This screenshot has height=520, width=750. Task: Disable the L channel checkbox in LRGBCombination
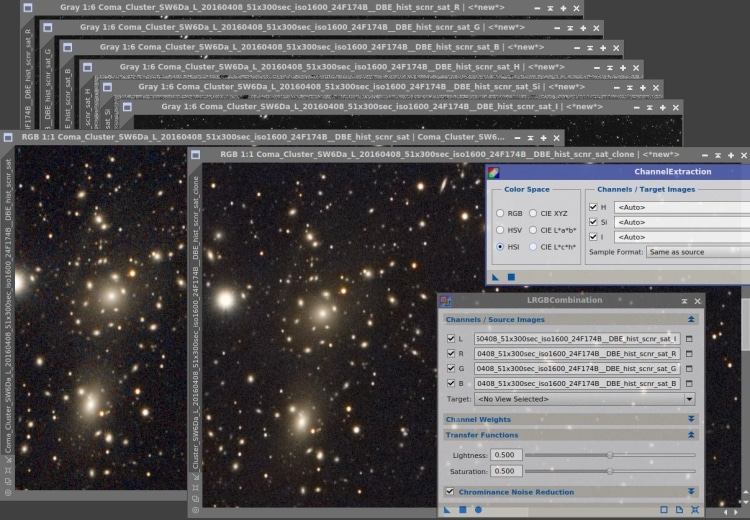coord(451,339)
